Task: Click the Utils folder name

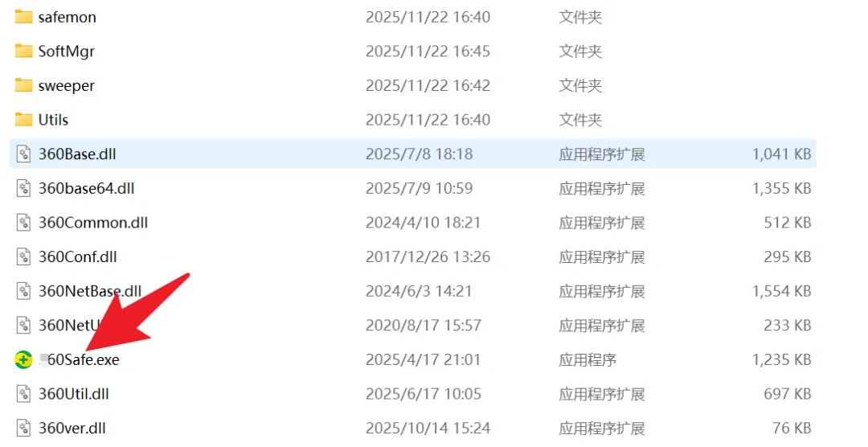Action: coord(53,120)
